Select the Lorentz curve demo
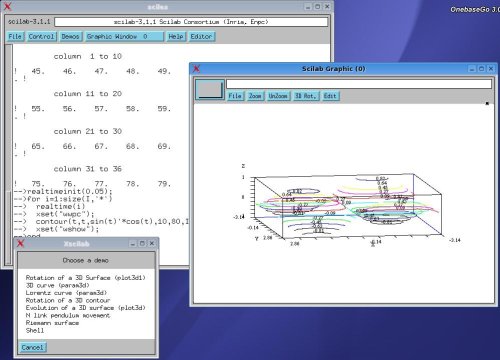Screen dimensions: 500x360 click(66, 293)
